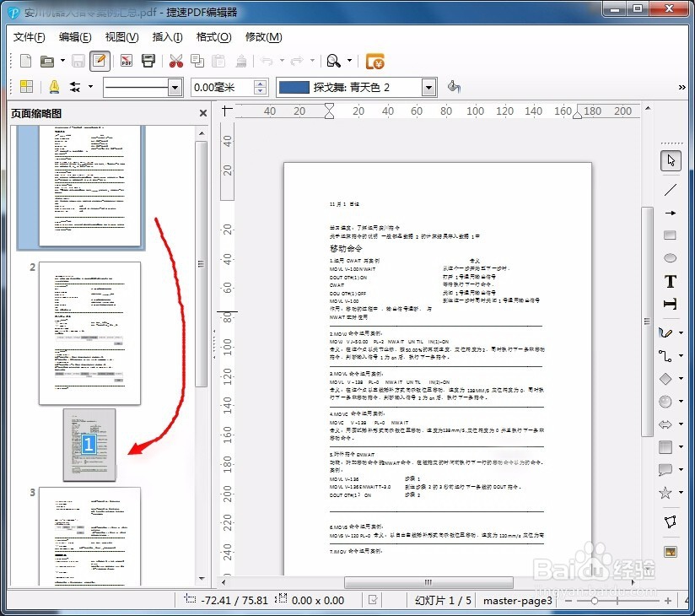Open the paint bucket fill icon
Image resolution: width=695 pixels, height=616 pixels.
pos(454,86)
